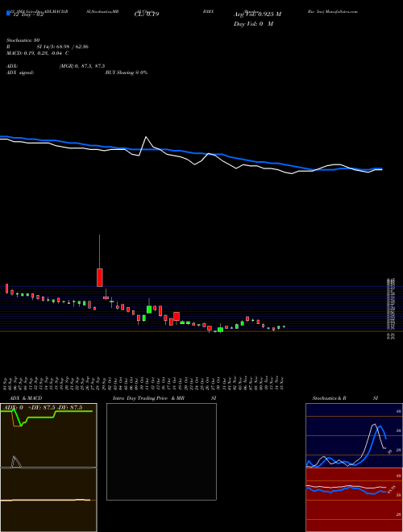Click the RSI 14/3 '68.98 / 62.36' value
403x532 pixels.
click(x=72, y=47)
